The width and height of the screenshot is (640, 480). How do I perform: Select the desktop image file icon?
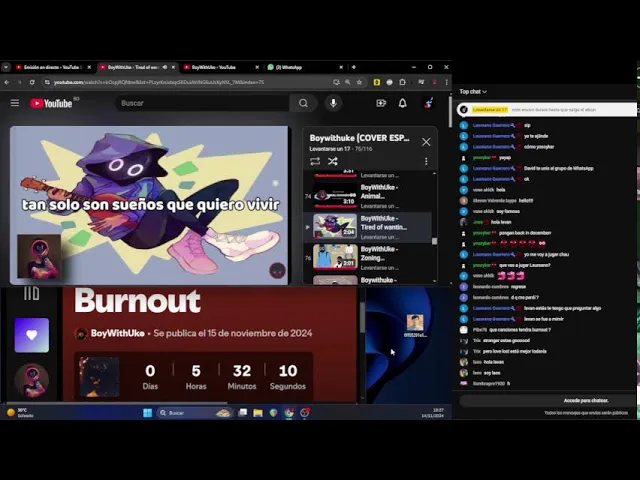tap(415, 326)
